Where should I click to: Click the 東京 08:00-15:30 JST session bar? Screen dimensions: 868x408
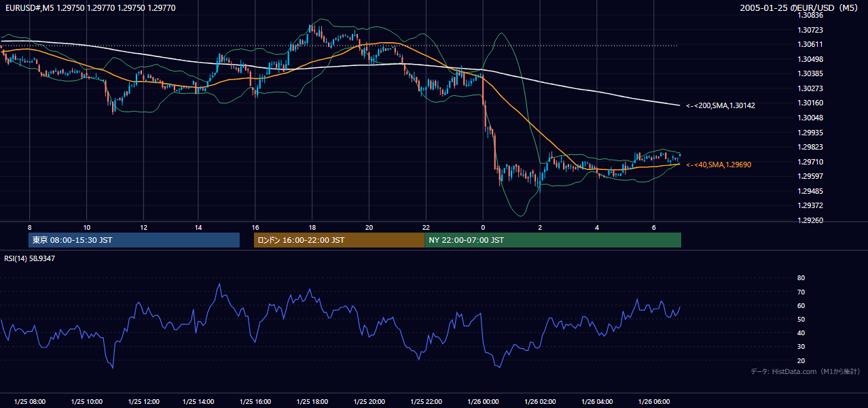click(134, 240)
